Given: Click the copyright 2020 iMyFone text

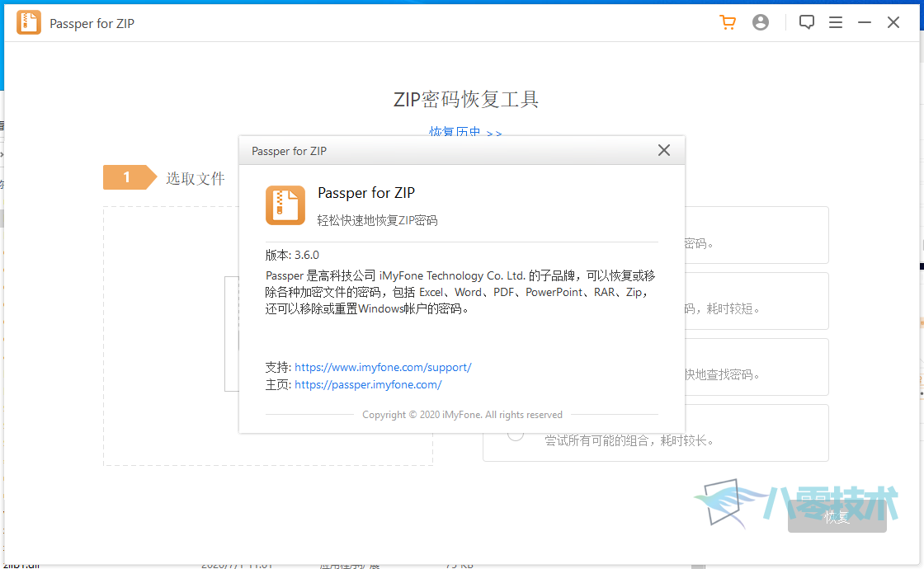Looking at the screenshot, I should [462, 415].
